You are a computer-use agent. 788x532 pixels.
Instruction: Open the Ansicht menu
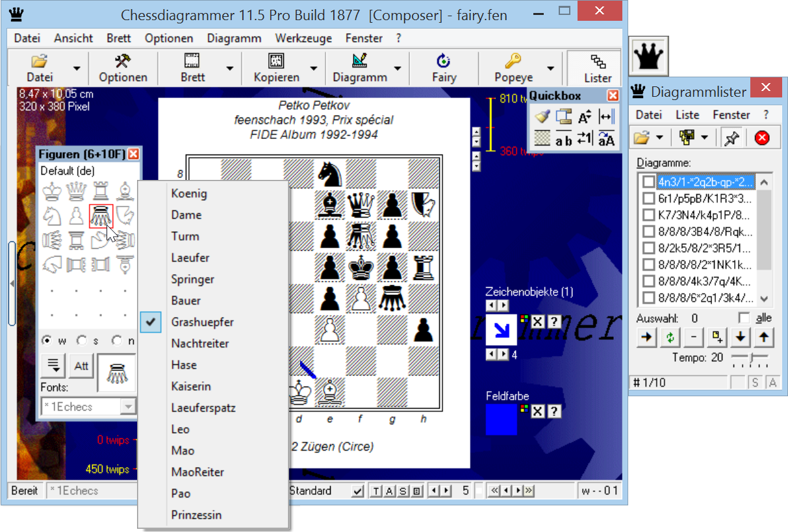pyautogui.click(x=73, y=38)
